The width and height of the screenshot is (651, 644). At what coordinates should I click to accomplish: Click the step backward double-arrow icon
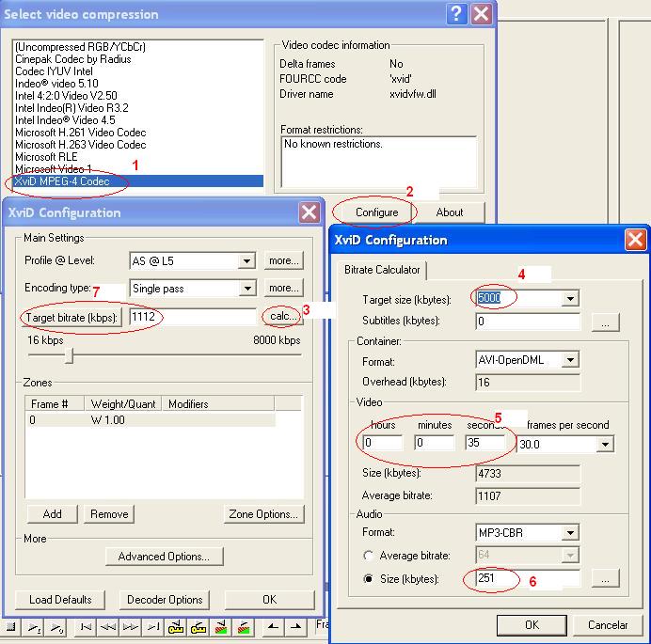pyautogui.click(x=108, y=627)
